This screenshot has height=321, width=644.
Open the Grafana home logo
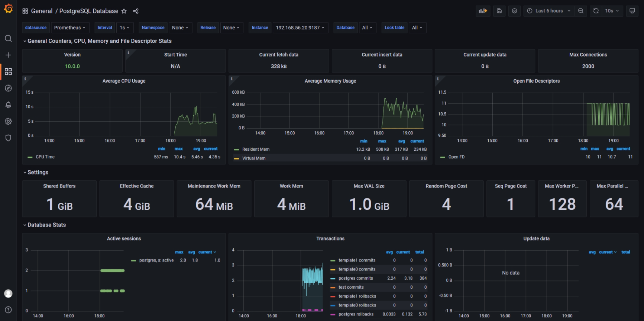8,8
